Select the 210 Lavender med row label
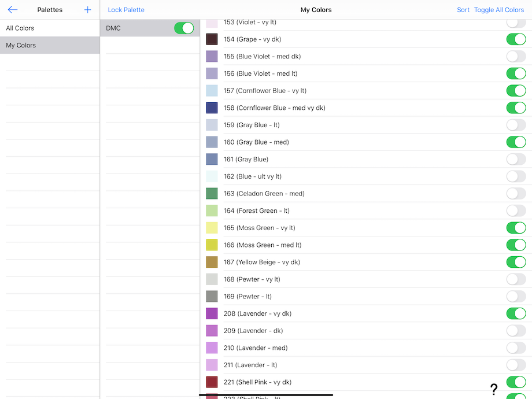This screenshot has height=399, width=532. pyautogui.click(x=256, y=348)
